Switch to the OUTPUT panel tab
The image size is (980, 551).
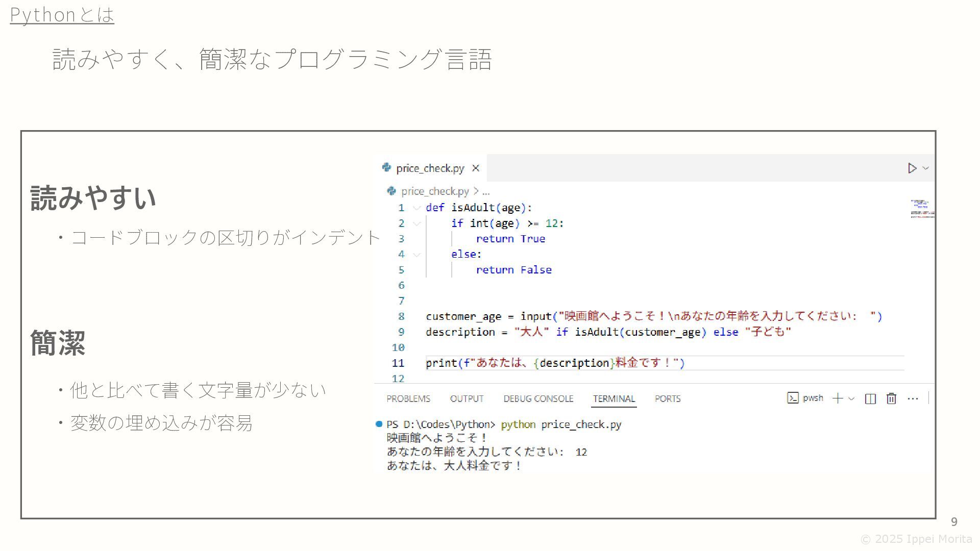pyautogui.click(x=467, y=399)
